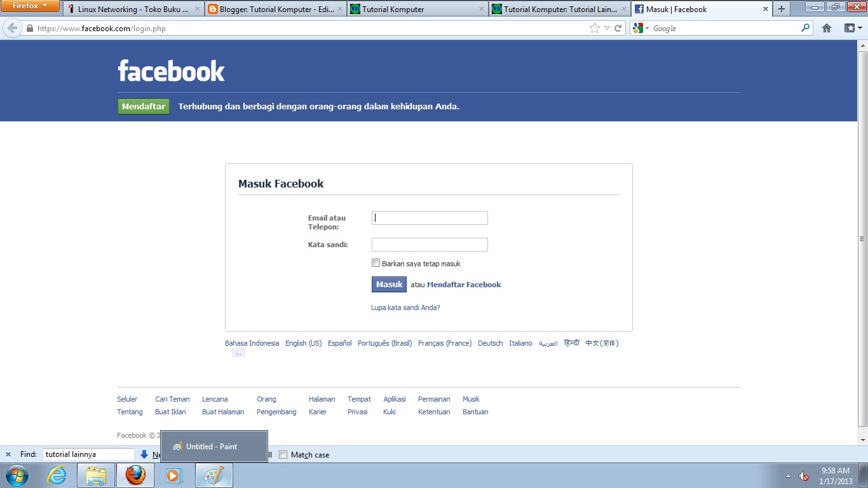This screenshot has width=868, height=488.
Task: Open the URL history dropdown arrow
Action: (x=607, y=28)
